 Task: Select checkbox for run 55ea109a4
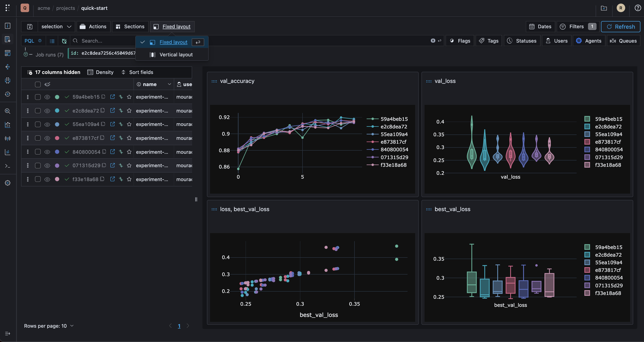(x=38, y=124)
